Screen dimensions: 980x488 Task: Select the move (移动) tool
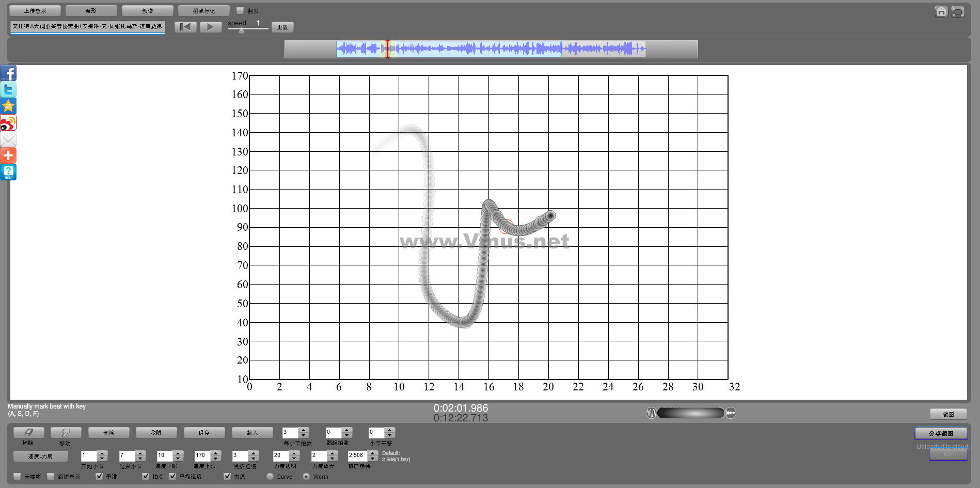[66, 432]
